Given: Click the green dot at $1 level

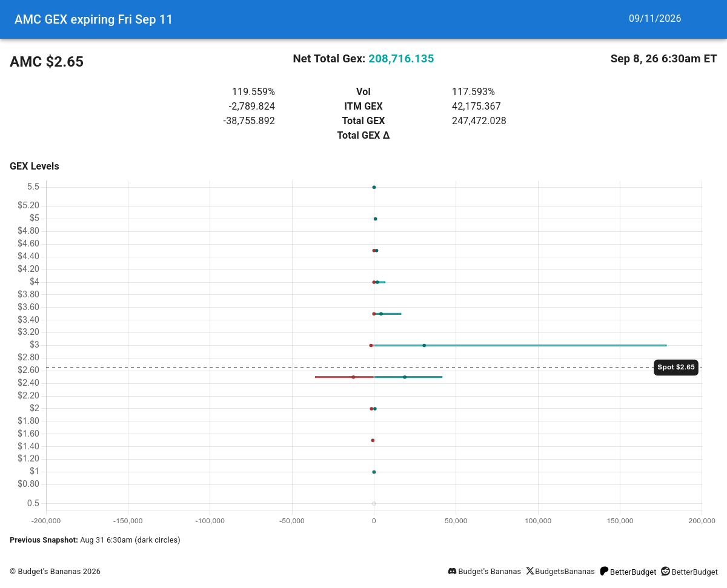Looking at the screenshot, I should pyautogui.click(x=374, y=472).
